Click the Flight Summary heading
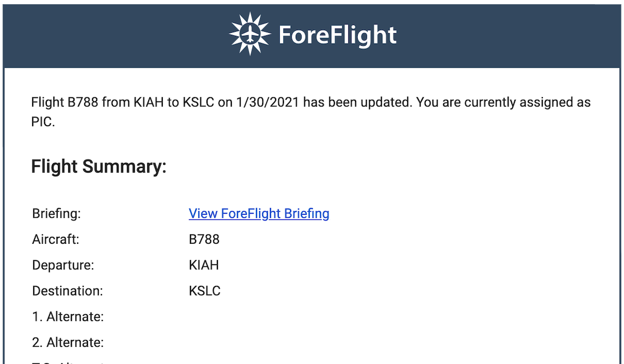Screen dimensions: 624x364 pyautogui.click(x=99, y=167)
